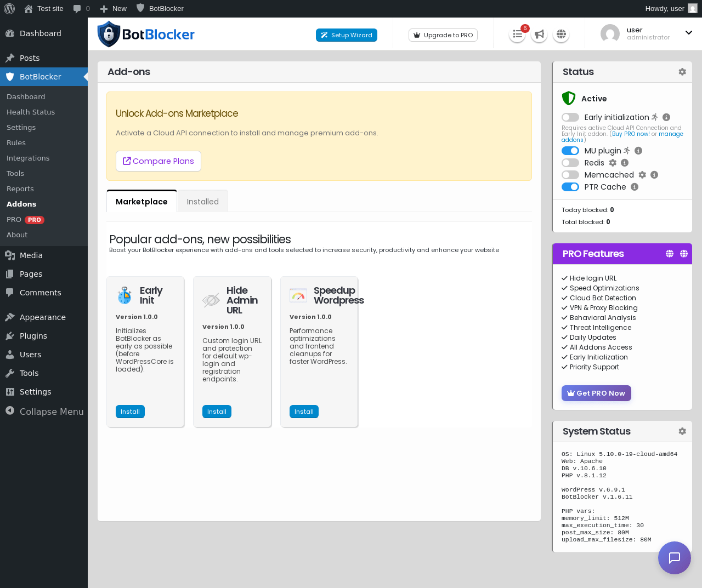Image resolution: width=702 pixels, height=588 pixels.
Task: Click the Get PRO Now button
Action: tap(596, 393)
